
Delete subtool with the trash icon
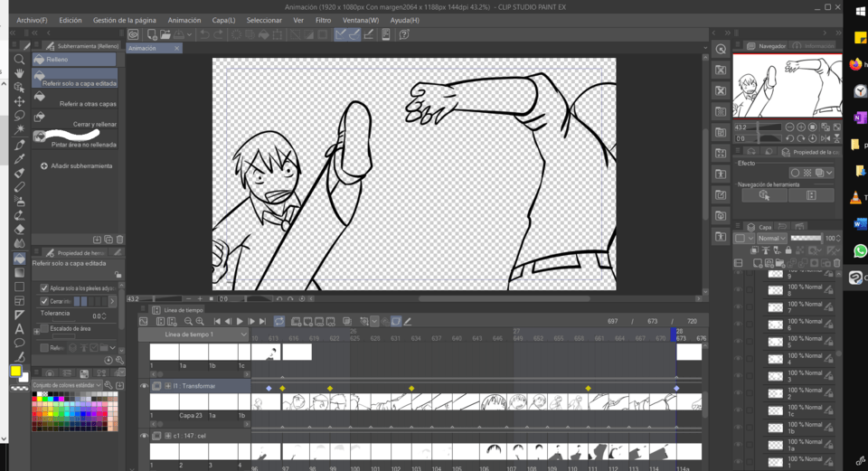point(119,240)
